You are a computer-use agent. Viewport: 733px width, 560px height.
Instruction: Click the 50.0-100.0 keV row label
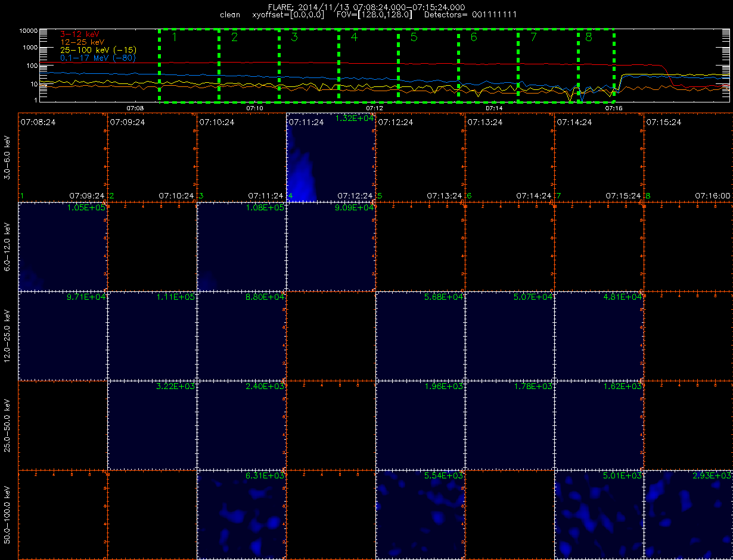click(8, 515)
